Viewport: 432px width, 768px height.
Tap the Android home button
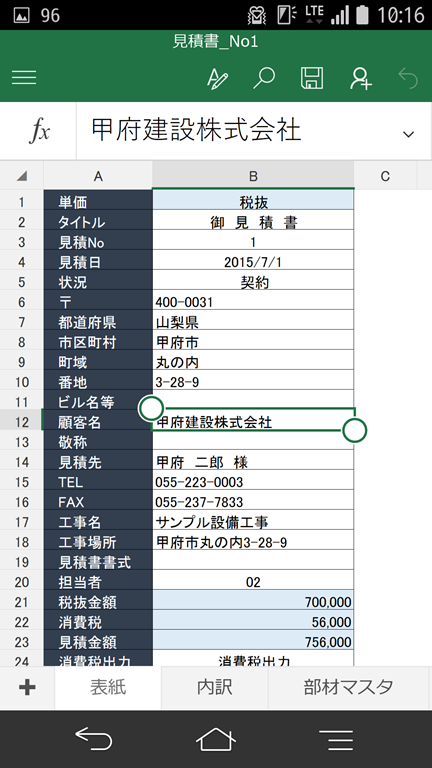click(216, 739)
